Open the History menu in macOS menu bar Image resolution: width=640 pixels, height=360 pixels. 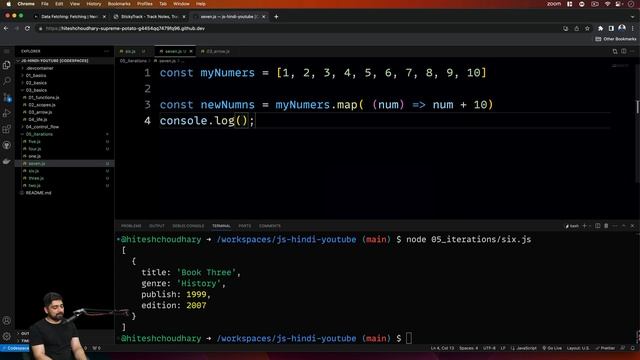pos(93,4)
